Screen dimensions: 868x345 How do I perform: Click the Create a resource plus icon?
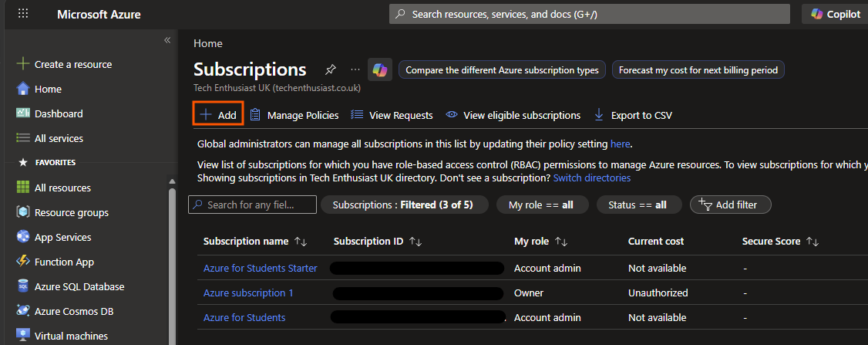[22, 64]
